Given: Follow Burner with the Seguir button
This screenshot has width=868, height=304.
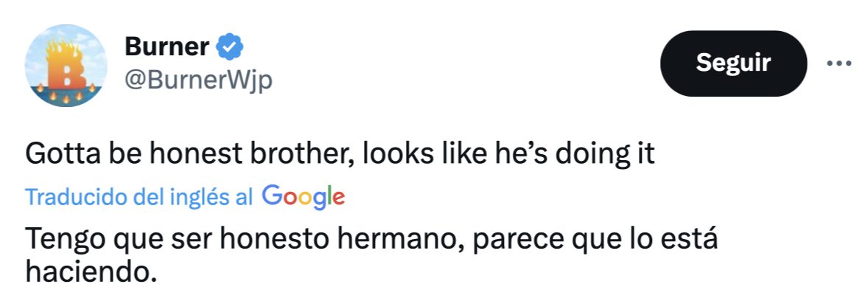Looking at the screenshot, I should point(733,63).
